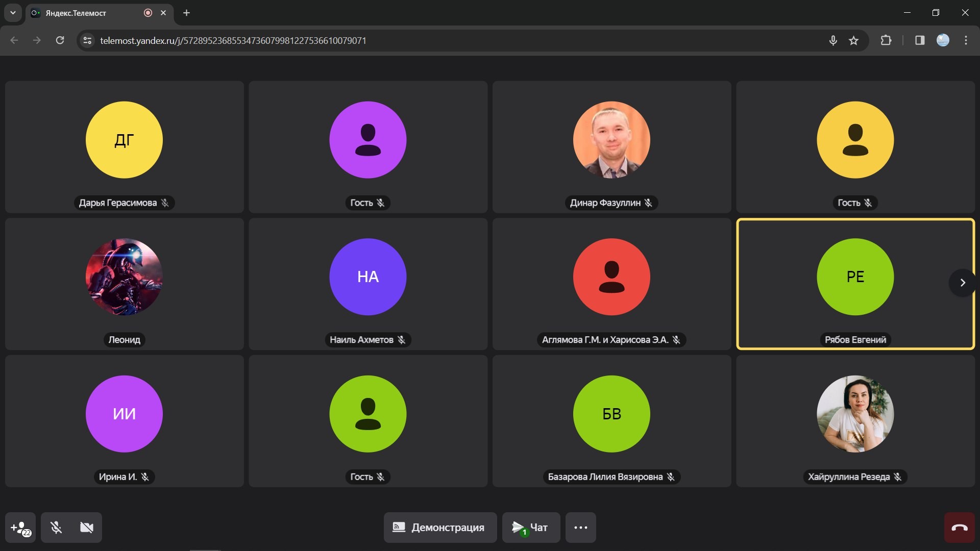Open the three-dot more options menu
The image size is (980, 551).
pos(580,528)
